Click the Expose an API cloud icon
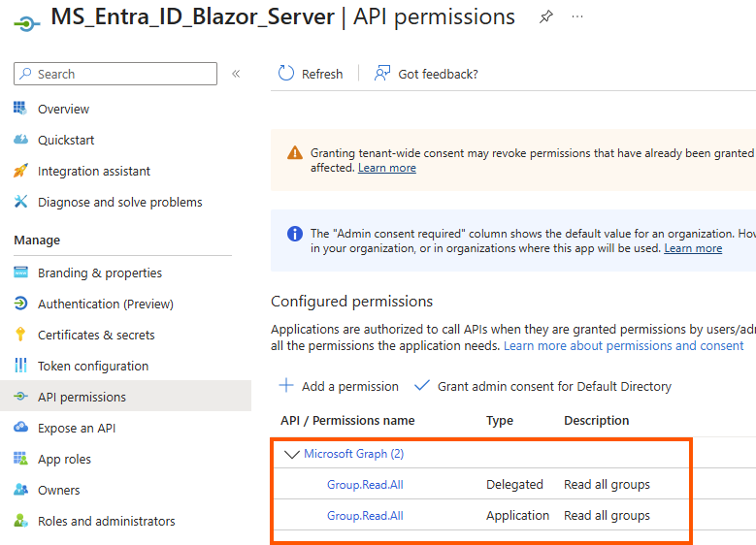756x545 pixels. click(x=20, y=427)
